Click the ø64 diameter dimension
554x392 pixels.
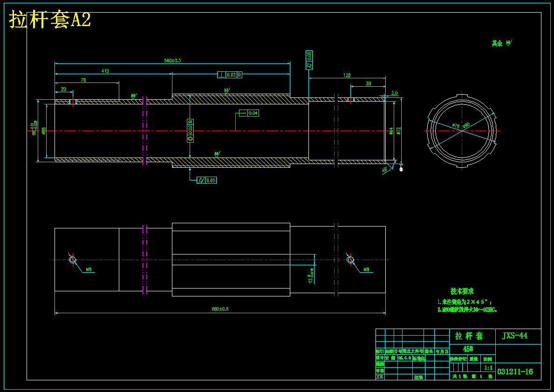[391, 131]
